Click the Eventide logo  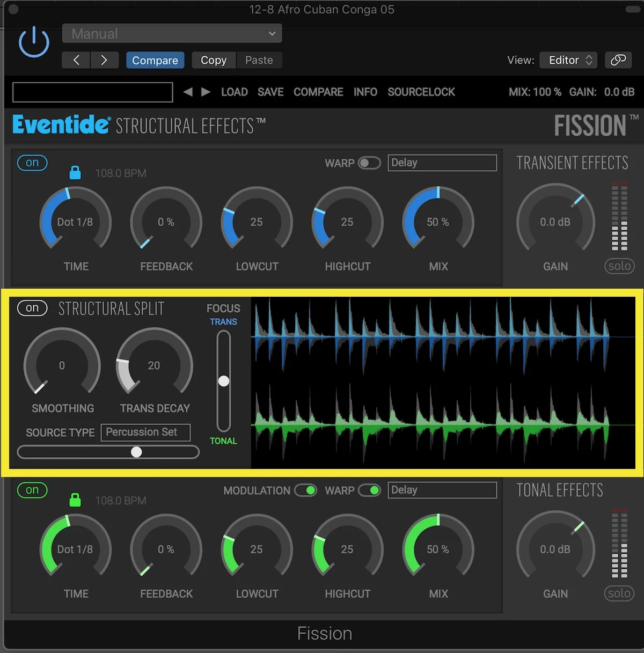point(61,124)
